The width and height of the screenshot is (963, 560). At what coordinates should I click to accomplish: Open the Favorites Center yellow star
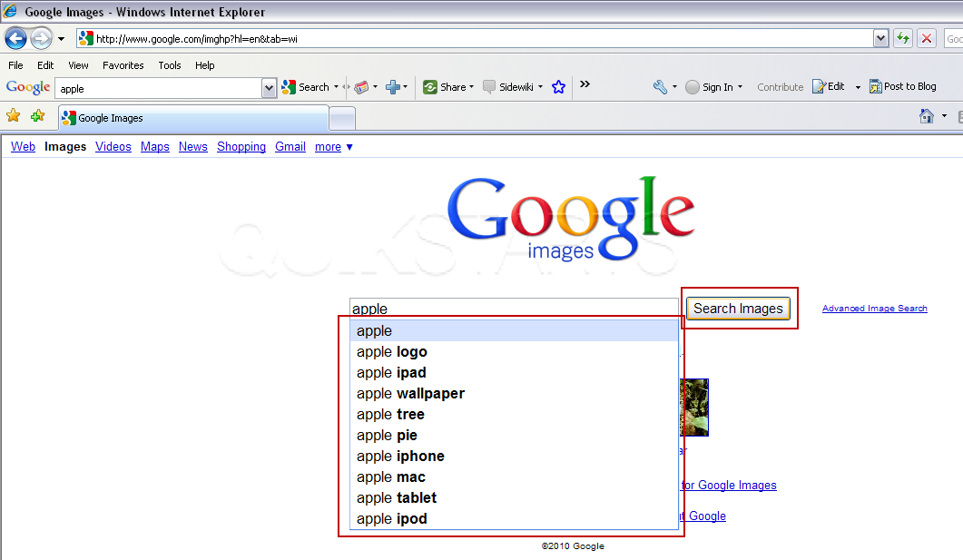point(13,115)
